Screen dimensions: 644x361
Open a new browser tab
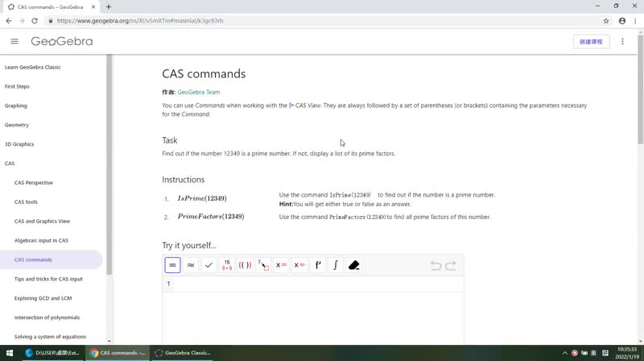109,7
